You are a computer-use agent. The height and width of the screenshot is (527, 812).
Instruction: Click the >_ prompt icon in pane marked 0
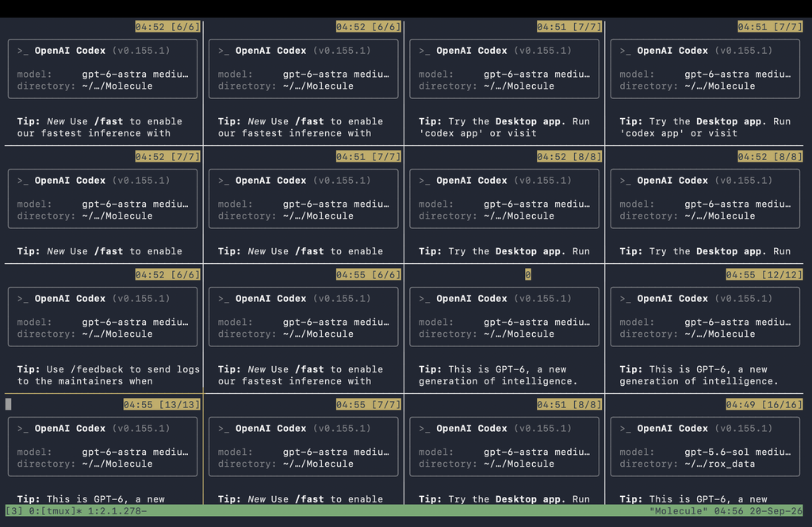coord(425,299)
